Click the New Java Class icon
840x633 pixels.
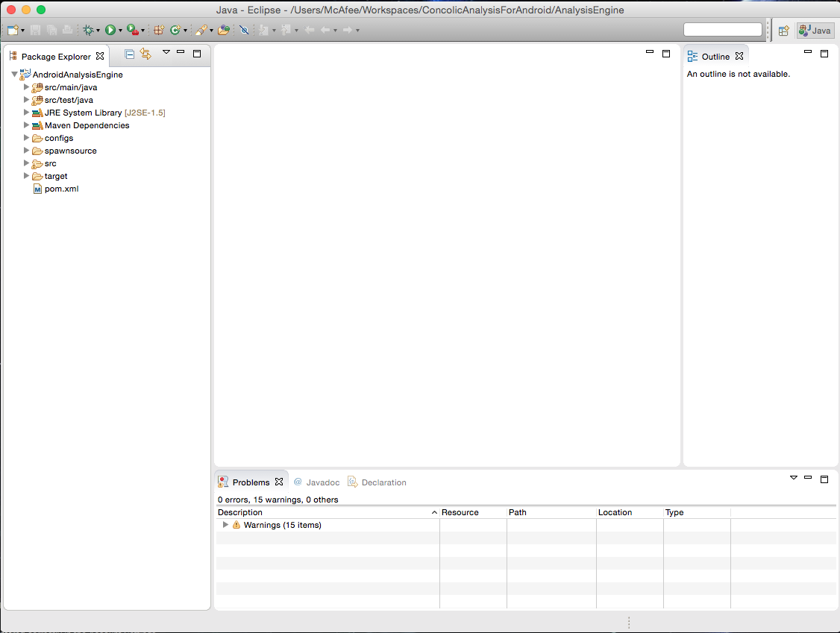[175, 30]
